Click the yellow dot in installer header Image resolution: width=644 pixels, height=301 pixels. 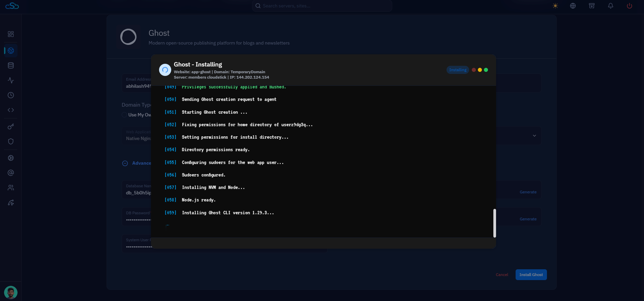[480, 70]
